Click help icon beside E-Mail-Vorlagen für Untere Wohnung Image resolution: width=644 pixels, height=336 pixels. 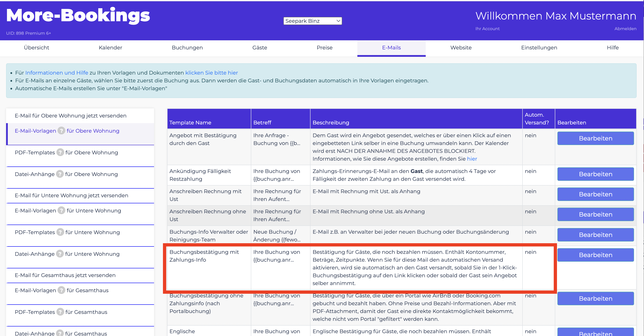(61, 210)
